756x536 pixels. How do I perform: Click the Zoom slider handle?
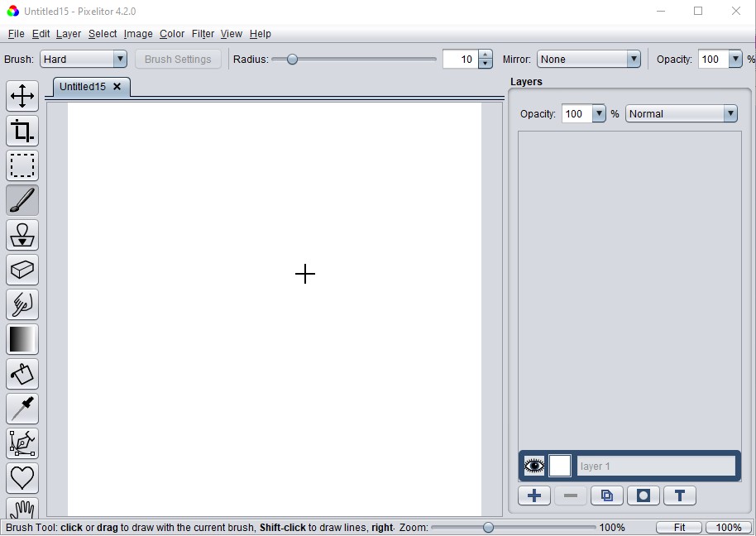pyautogui.click(x=488, y=528)
